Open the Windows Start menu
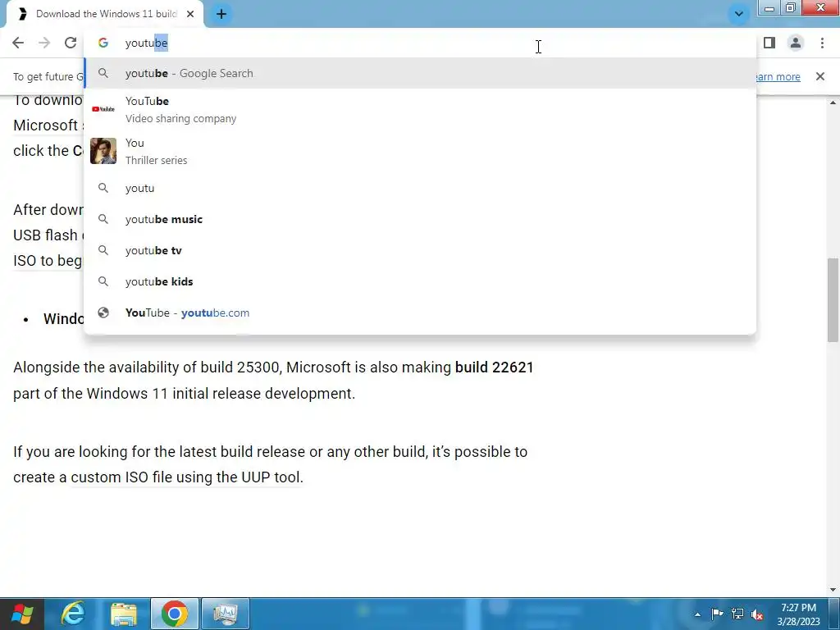Viewport: 840px width, 630px height. [22, 614]
